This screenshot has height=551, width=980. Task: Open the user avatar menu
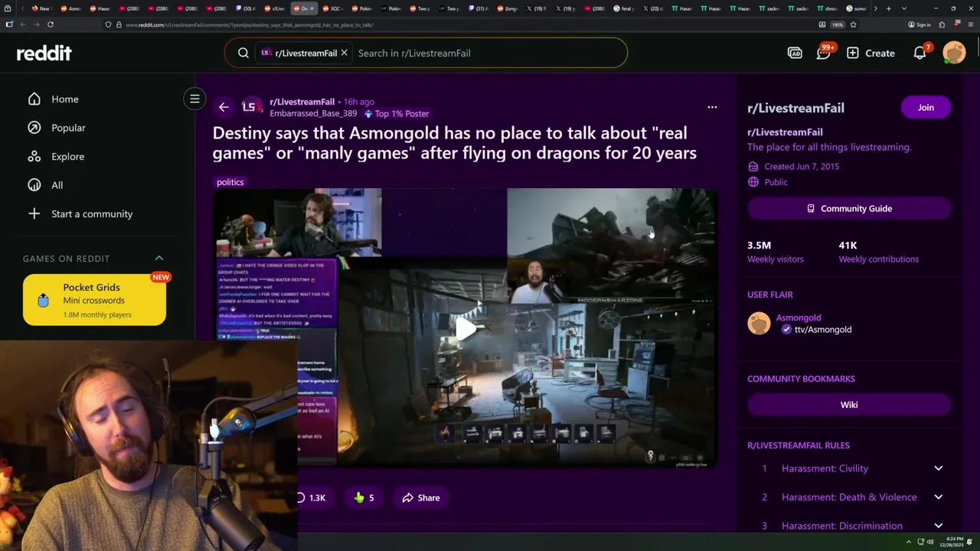pos(954,53)
